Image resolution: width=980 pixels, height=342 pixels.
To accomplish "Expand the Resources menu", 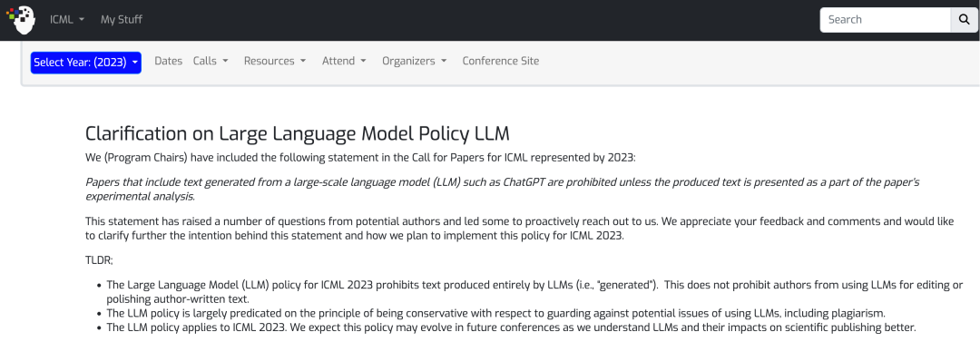I will tap(275, 61).
